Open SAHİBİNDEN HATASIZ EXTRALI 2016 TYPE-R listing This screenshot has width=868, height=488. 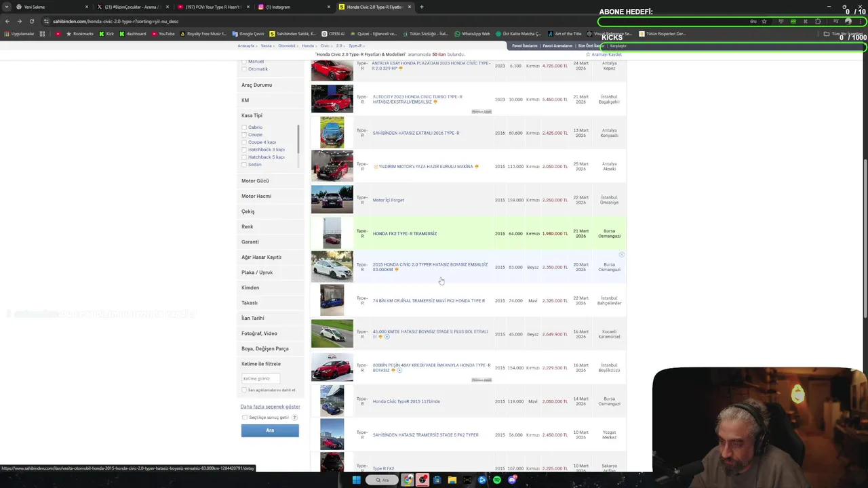[416, 133]
